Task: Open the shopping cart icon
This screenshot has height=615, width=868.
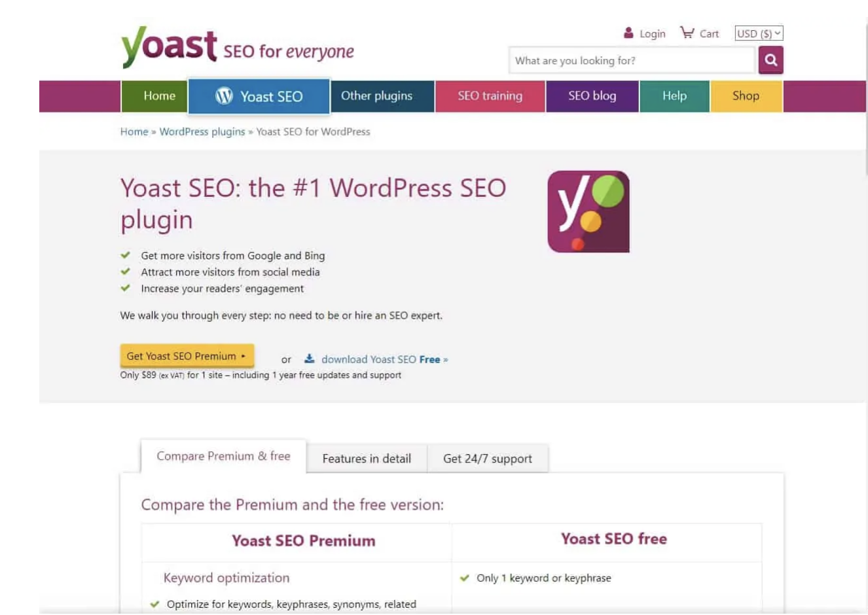Action: pyautogui.click(x=687, y=32)
